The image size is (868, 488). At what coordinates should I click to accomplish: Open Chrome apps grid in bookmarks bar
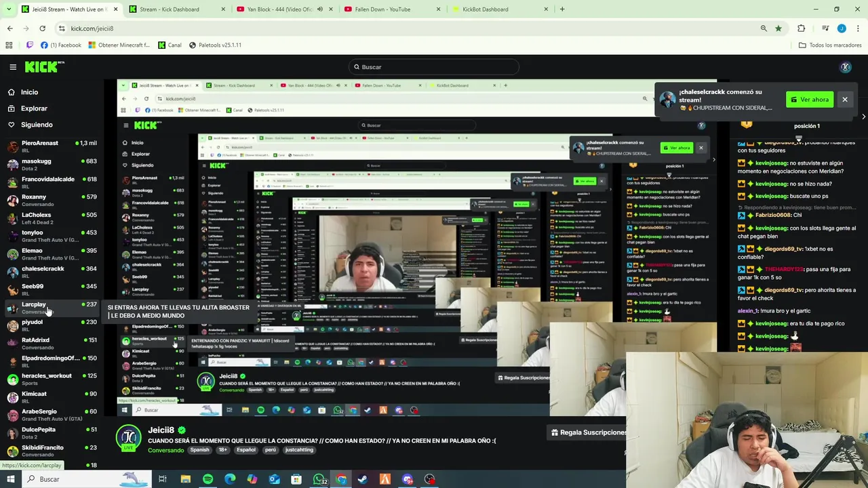coord(9,45)
